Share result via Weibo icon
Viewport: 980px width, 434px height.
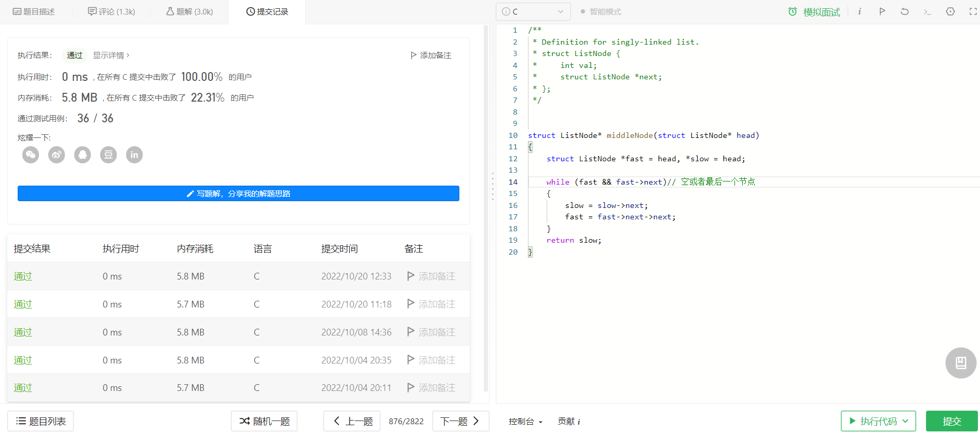click(57, 155)
